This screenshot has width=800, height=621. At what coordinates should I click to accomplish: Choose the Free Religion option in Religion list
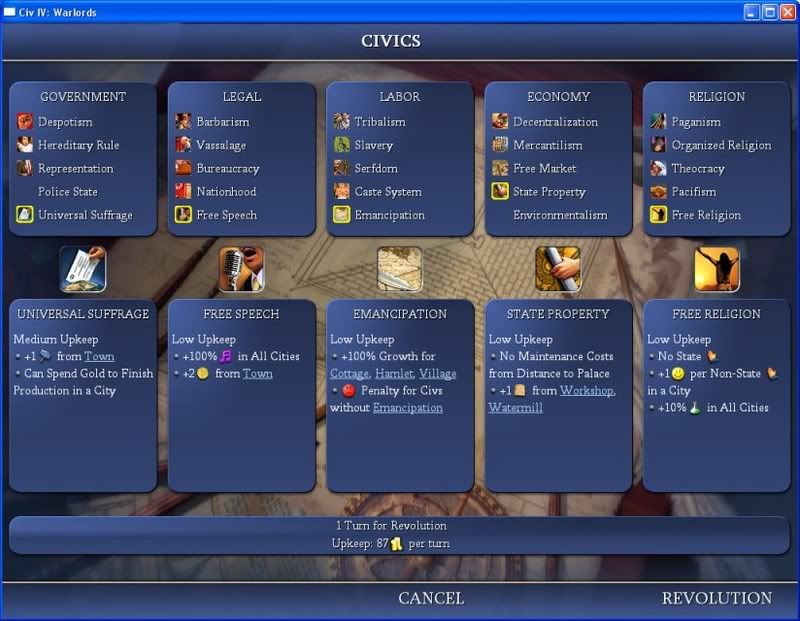point(706,215)
